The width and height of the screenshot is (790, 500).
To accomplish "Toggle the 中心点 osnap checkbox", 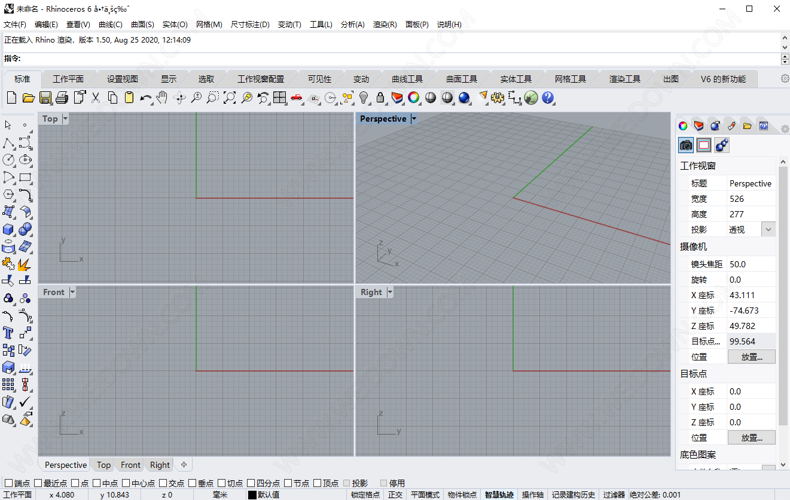I will (x=126, y=483).
